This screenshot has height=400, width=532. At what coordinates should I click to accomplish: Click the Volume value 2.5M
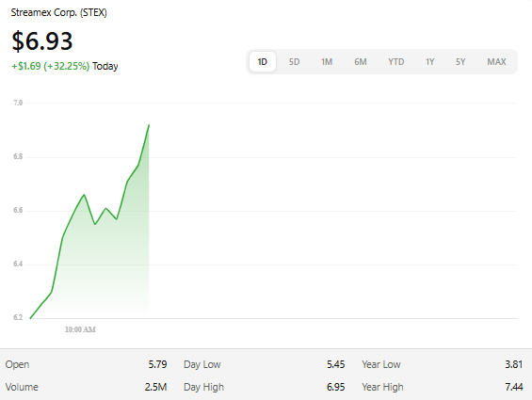[155, 387]
